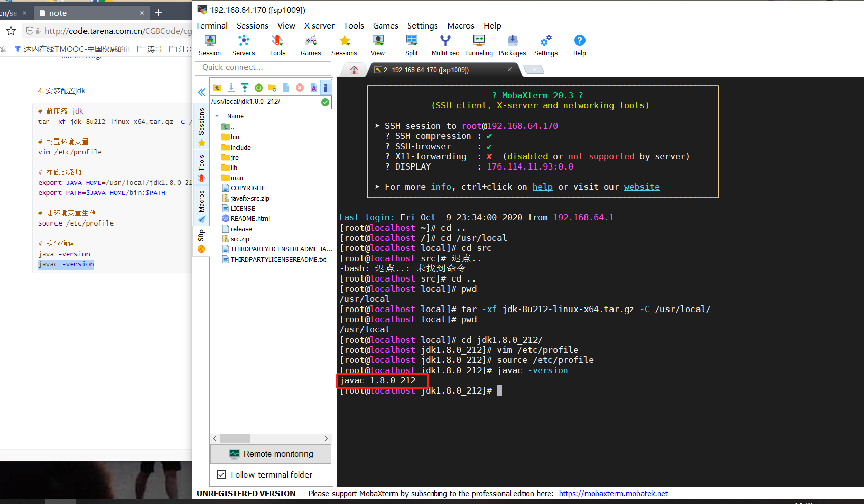Open the Split terminal tool
Image resolution: width=864 pixels, height=504 pixels.
click(411, 45)
